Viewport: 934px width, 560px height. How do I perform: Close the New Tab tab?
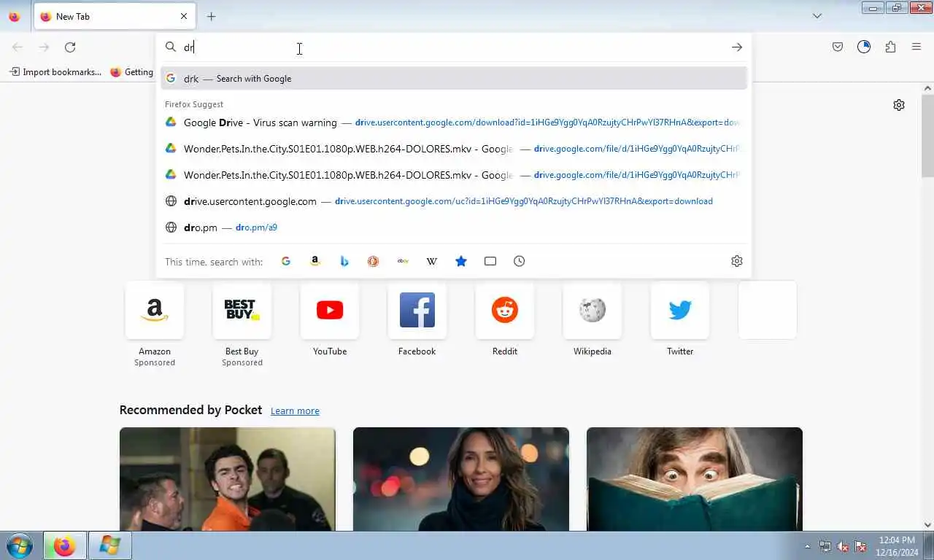pyautogui.click(x=184, y=16)
